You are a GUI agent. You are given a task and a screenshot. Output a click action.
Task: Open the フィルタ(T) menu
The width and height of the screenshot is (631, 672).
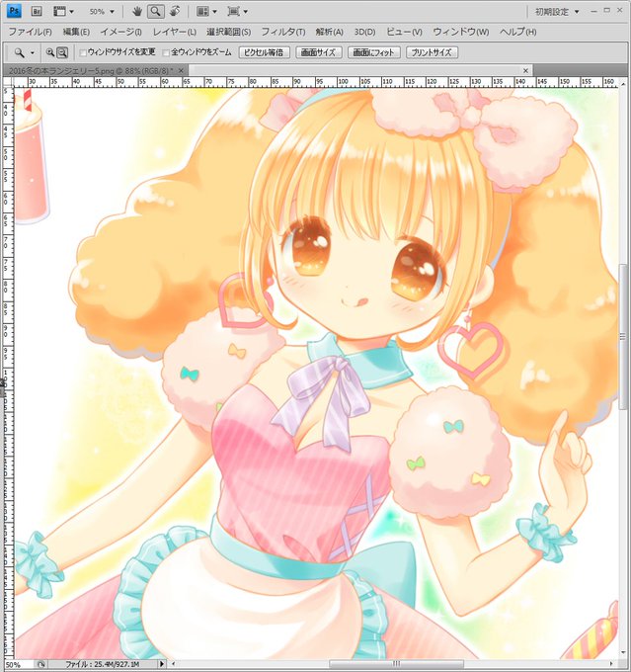[283, 33]
